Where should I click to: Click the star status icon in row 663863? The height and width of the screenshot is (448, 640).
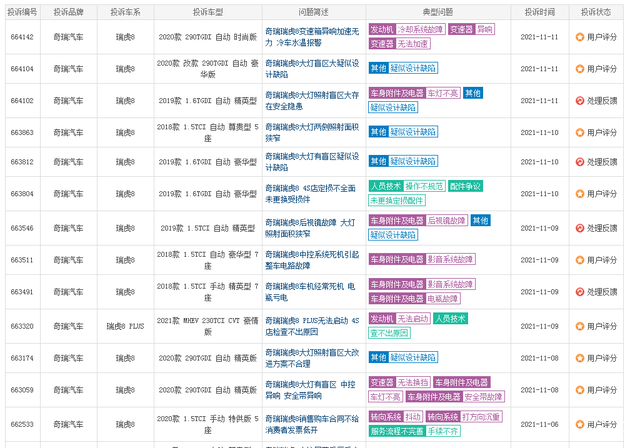click(x=580, y=132)
